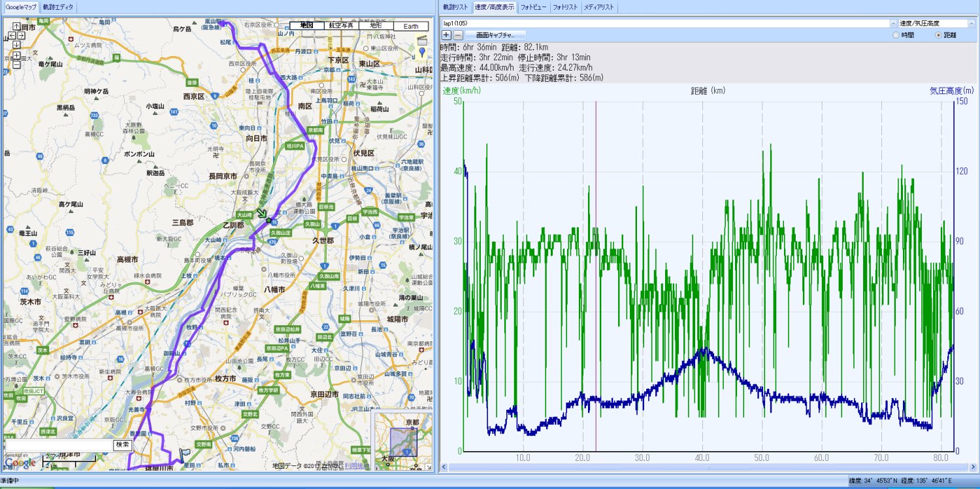Click the 最高速度: 44.00km/h text

(x=476, y=67)
